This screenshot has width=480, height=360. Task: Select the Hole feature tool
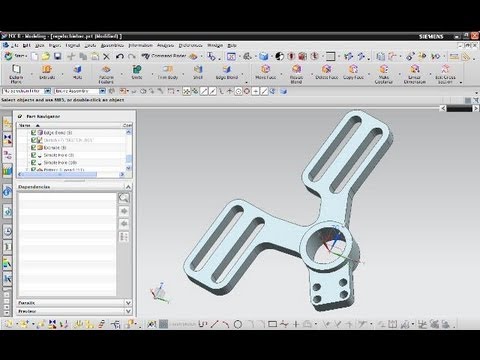(77, 72)
